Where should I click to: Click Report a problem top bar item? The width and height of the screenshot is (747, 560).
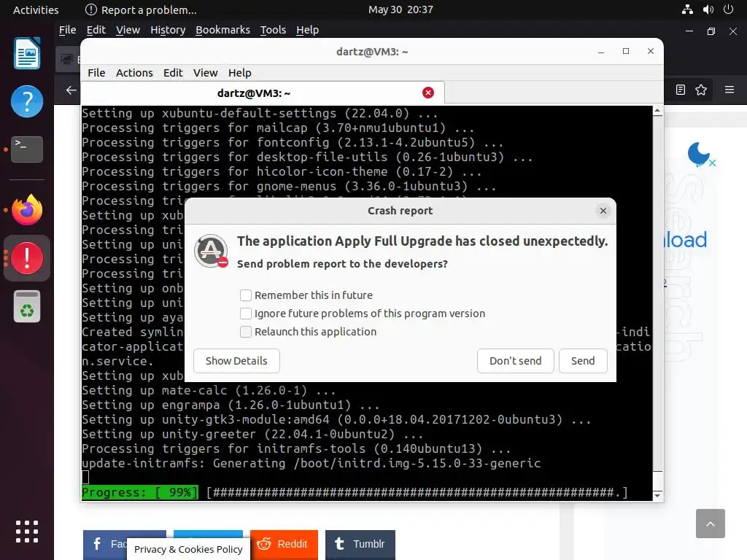coord(141,10)
